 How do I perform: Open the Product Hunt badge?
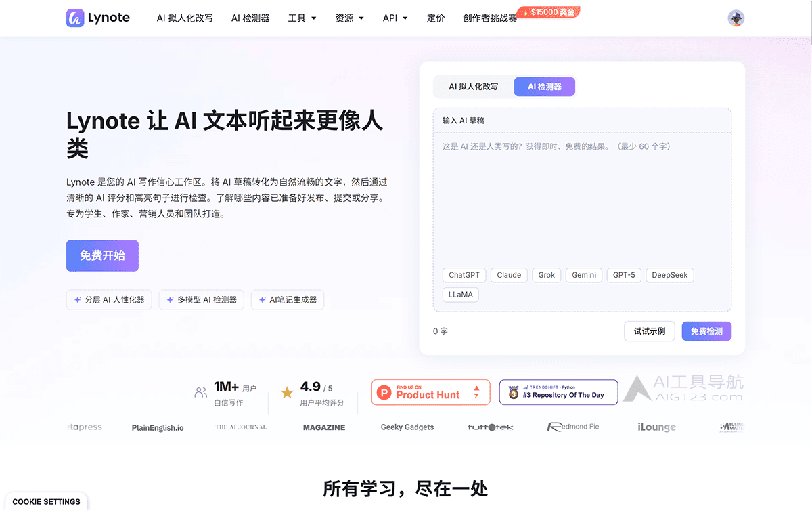[x=430, y=392]
